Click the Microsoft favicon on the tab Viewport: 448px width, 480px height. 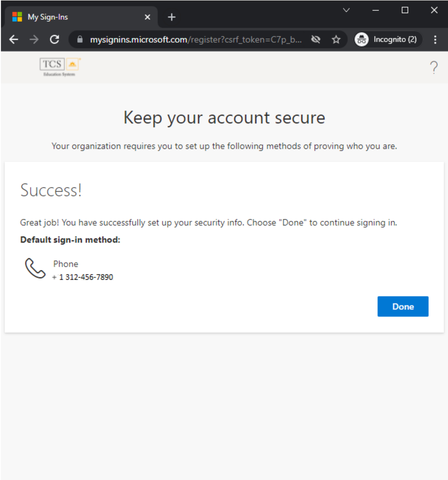pyautogui.click(x=17, y=17)
